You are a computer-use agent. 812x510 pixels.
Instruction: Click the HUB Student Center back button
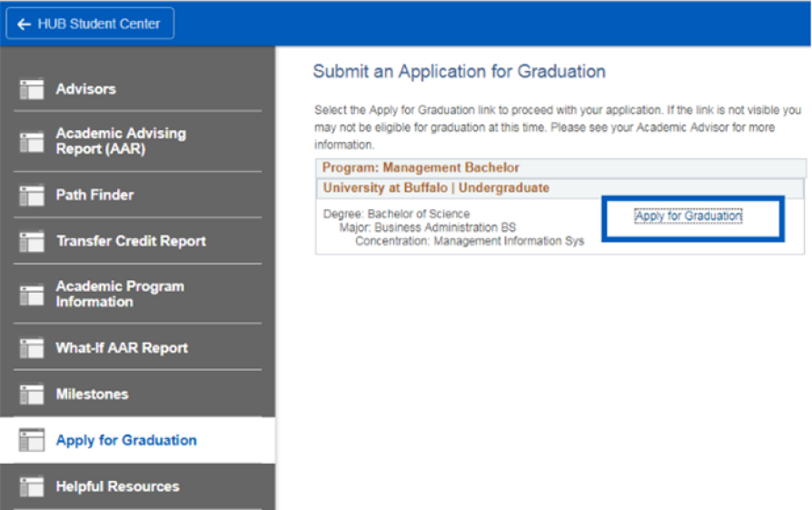coord(89,25)
